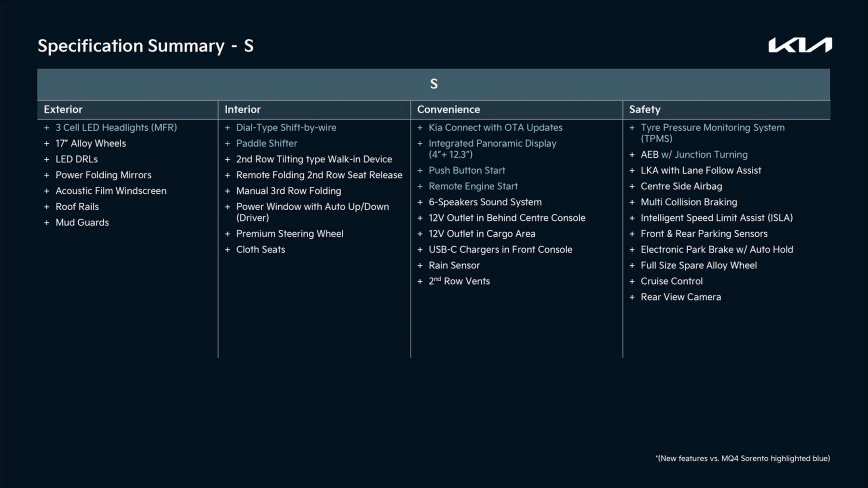This screenshot has height=488, width=868.
Task: Click the plus bullet beside Roof Rails
Action: (x=47, y=207)
